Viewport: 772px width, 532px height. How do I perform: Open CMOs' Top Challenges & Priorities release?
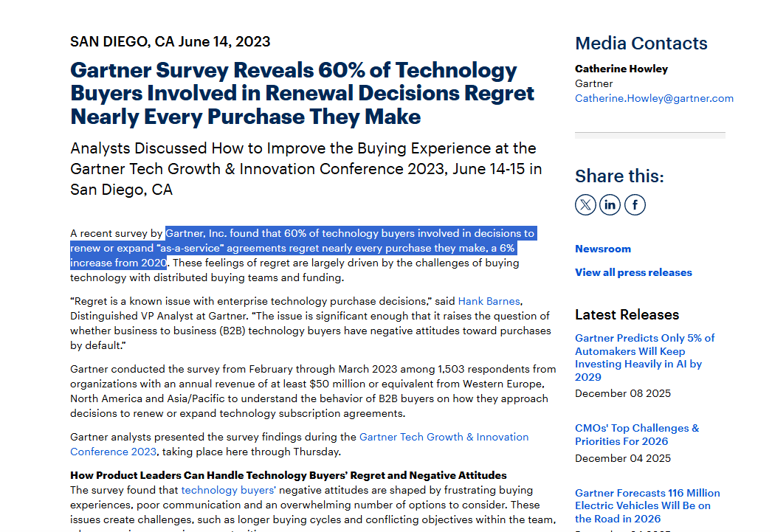tap(637, 435)
